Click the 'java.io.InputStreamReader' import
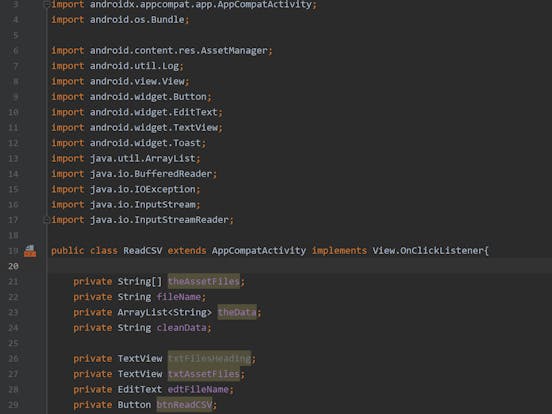 [x=159, y=220]
